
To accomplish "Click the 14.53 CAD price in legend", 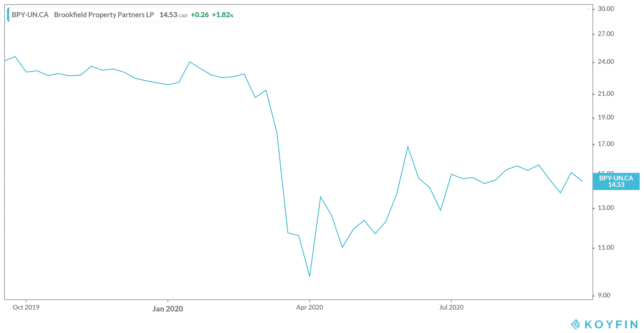I will pyautogui.click(x=173, y=15).
